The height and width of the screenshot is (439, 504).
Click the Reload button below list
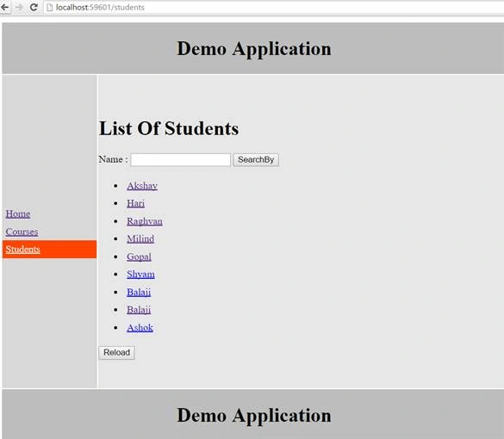[116, 353]
